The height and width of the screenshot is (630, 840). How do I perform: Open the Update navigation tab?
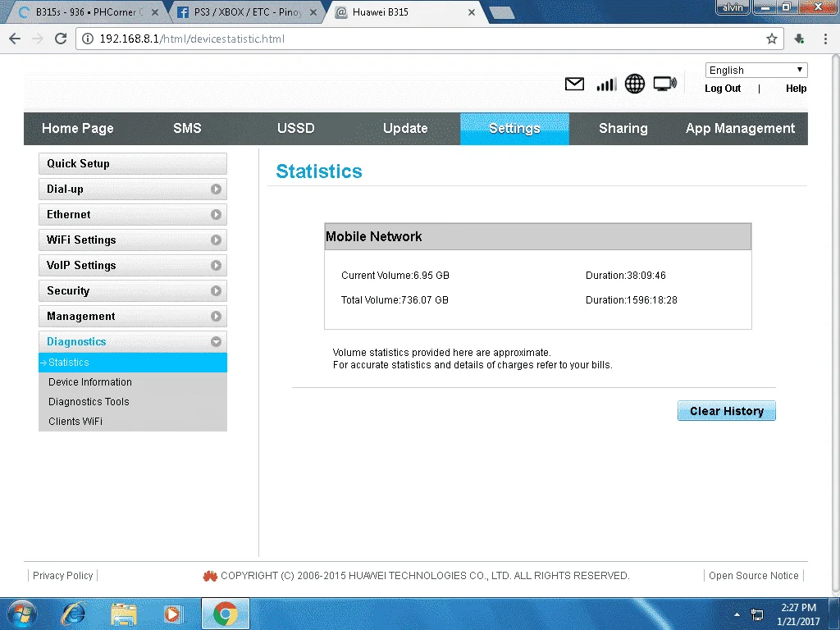tap(405, 129)
